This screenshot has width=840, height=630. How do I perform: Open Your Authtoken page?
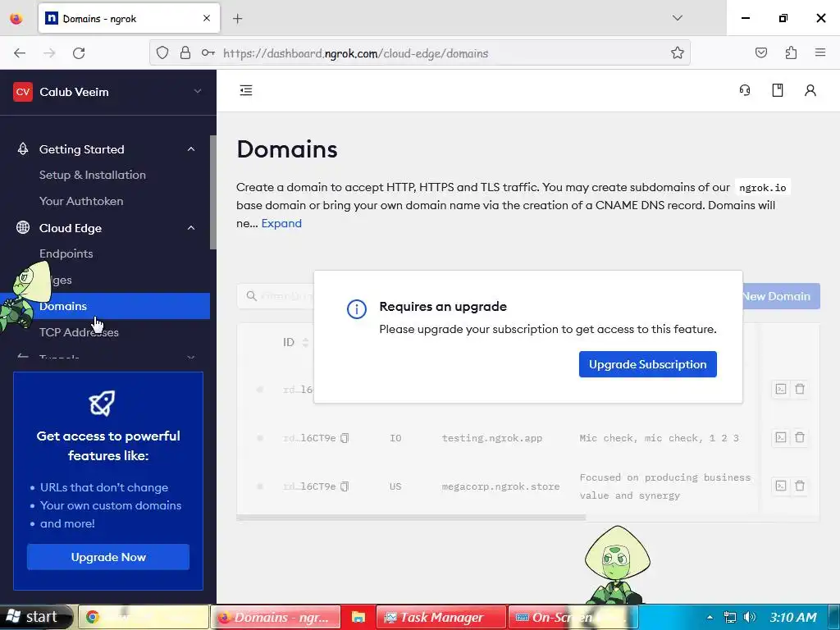[x=81, y=201]
